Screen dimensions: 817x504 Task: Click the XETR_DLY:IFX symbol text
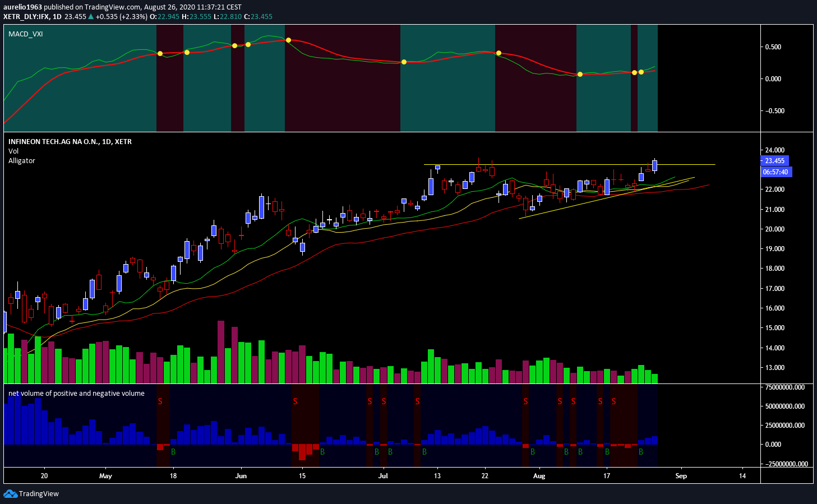pyautogui.click(x=26, y=16)
